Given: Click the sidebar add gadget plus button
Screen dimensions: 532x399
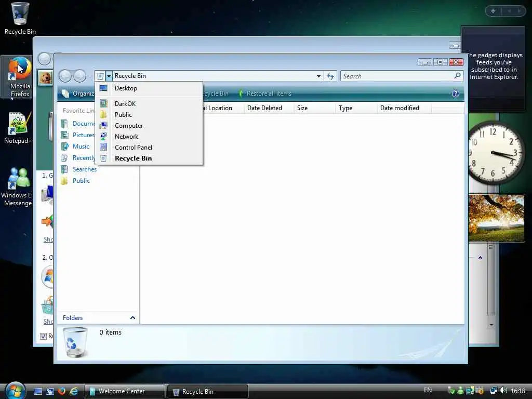Looking at the screenshot, I should (493, 11).
